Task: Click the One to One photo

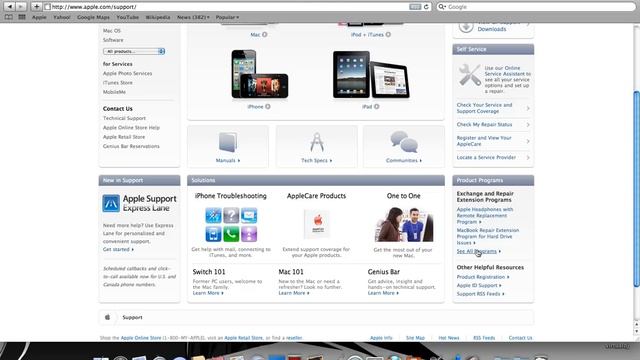Action: click(x=404, y=224)
